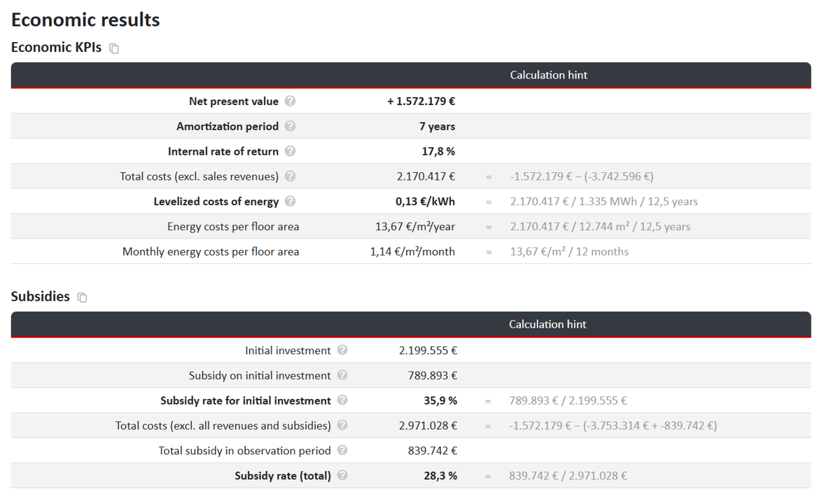Select the 13,67 €/m²/year value
Viewport: 824px width, 504px height.
[415, 227]
